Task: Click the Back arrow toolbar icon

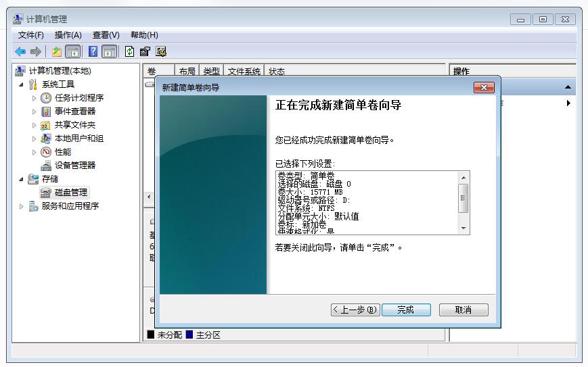Action: tap(20, 51)
